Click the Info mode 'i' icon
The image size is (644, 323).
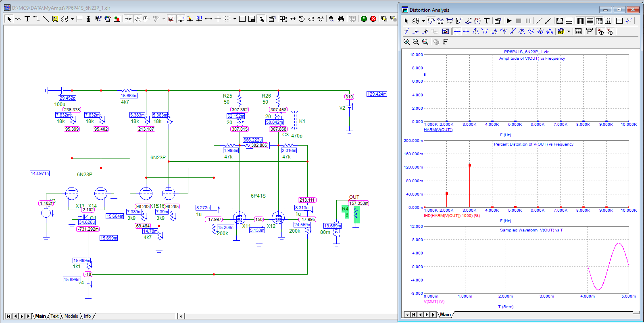coord(88,19)
